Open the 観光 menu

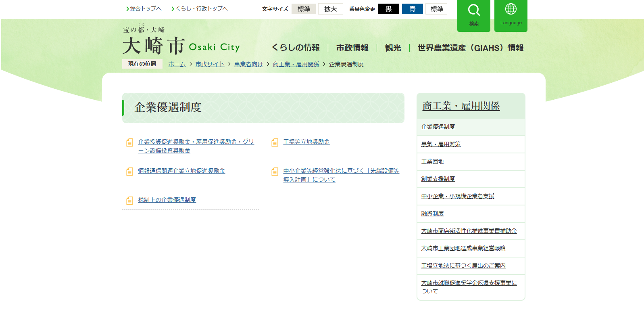click(x=393, y=48)
